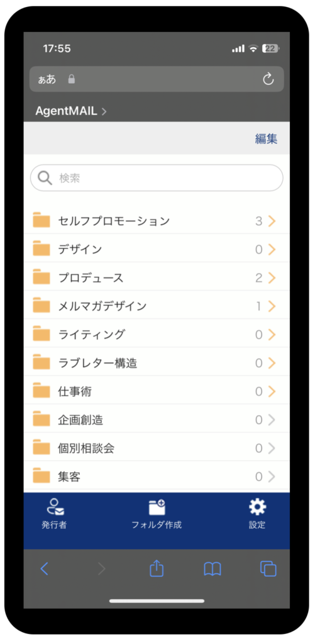Expand セルフプロモーション with its chevron
Viewport: 320px width, 644px height.
(x=272, y=221)
